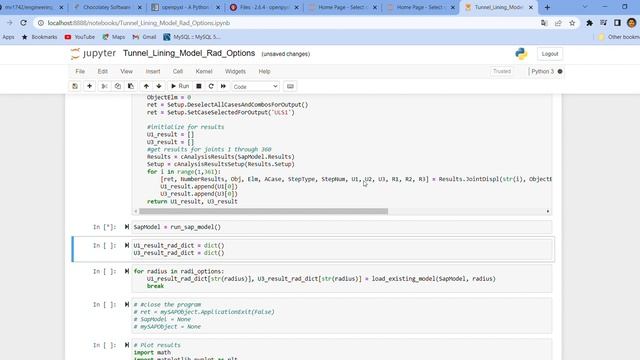Click the Run button in toolbar
The width and height of the screenshot is (640, 360).
pyautogui.click(x=180, y=86)
